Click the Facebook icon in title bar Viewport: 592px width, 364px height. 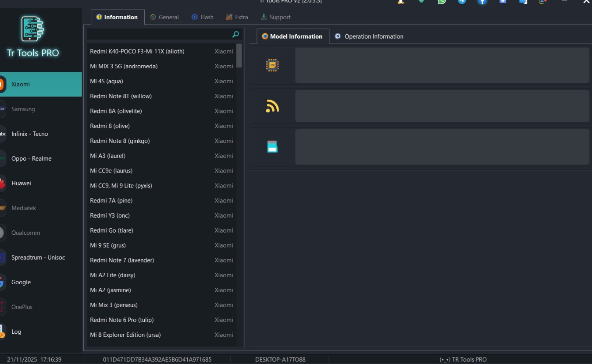point(482,1)
